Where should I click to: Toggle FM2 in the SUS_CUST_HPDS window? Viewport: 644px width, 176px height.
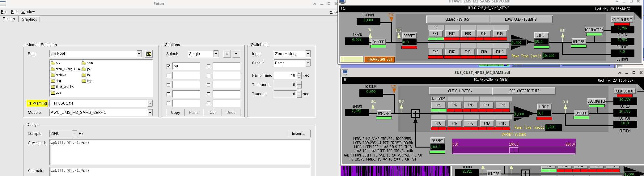(455, 105)
